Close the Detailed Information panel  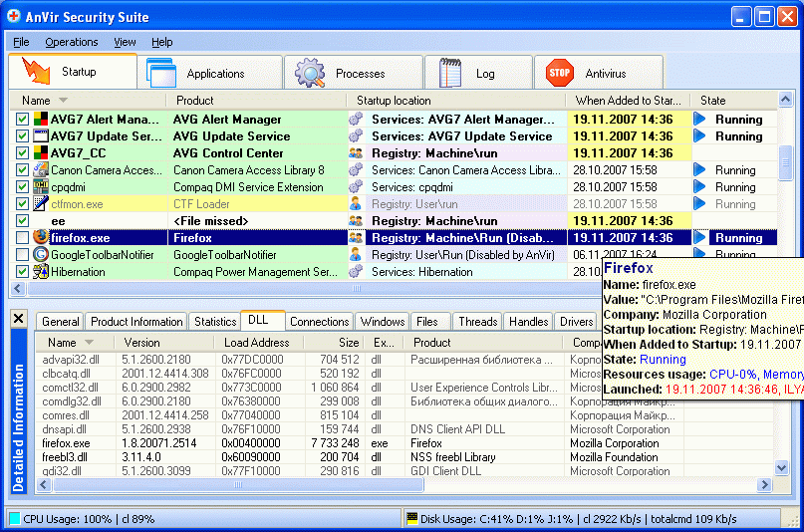(19, 318)
